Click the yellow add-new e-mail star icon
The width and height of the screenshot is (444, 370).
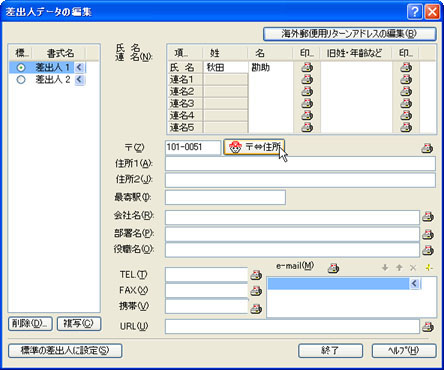click(429, 268)
